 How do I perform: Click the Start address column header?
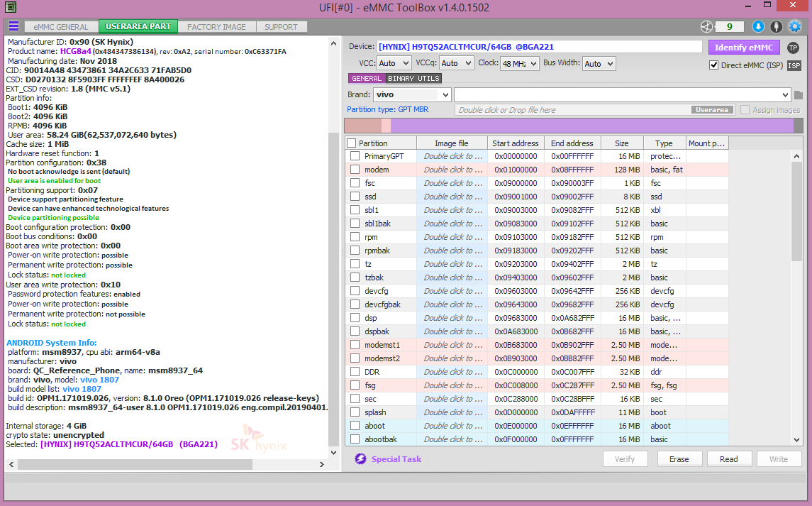(x=516, y=143)
